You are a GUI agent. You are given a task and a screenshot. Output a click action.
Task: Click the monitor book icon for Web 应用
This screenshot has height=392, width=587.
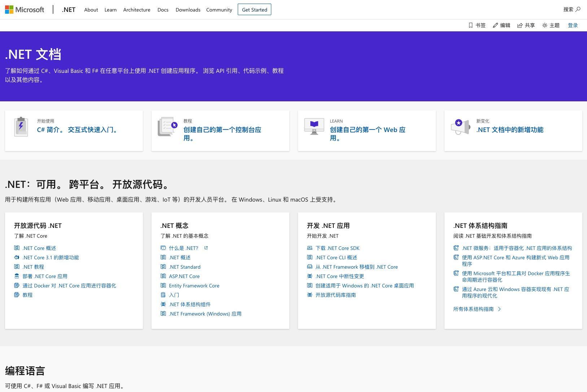pyautogui.click(x=314, y=127)
